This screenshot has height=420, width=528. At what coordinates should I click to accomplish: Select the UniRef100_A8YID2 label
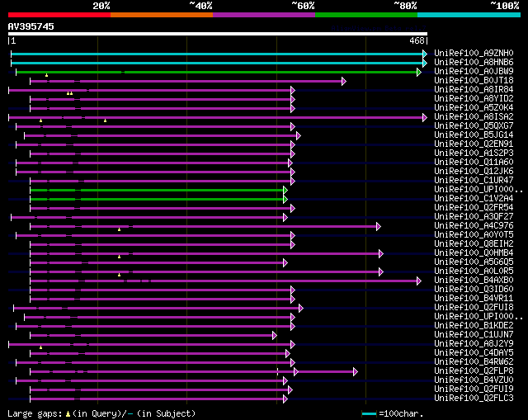474,99
